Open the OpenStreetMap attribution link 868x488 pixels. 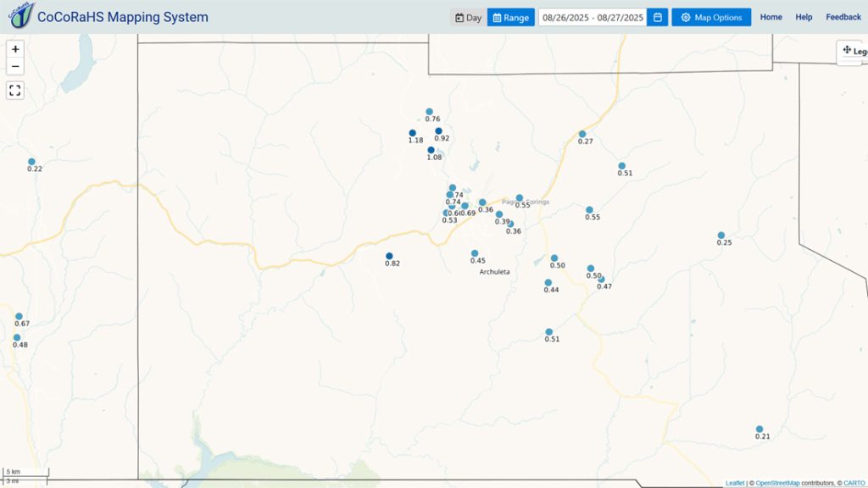click(x=777, y=483)
